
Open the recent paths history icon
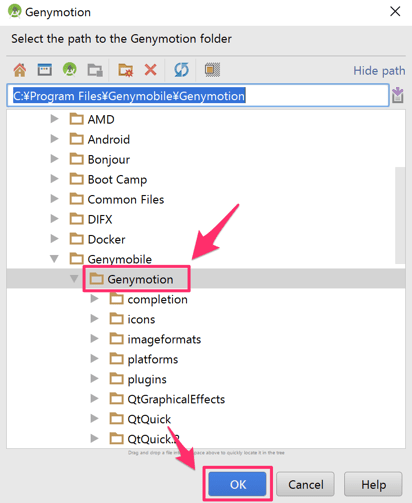(398, 95)
